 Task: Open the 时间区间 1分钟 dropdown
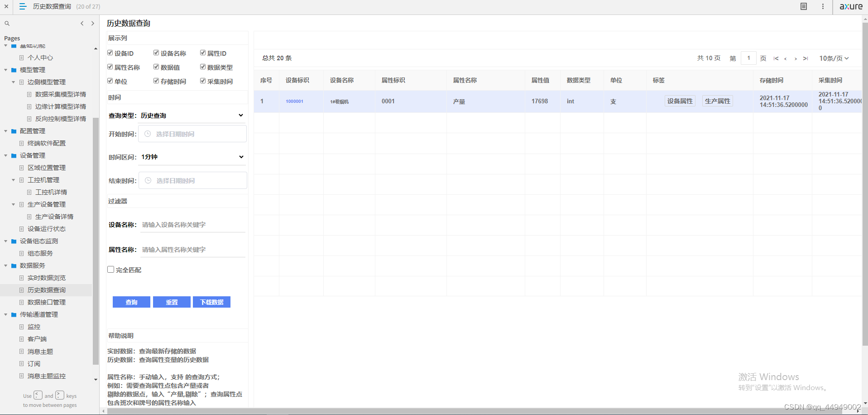192,157
